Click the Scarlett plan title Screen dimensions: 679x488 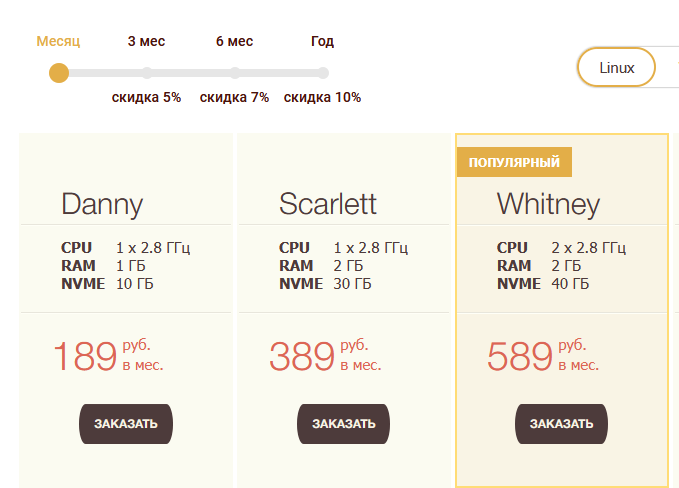pos(328,204)
